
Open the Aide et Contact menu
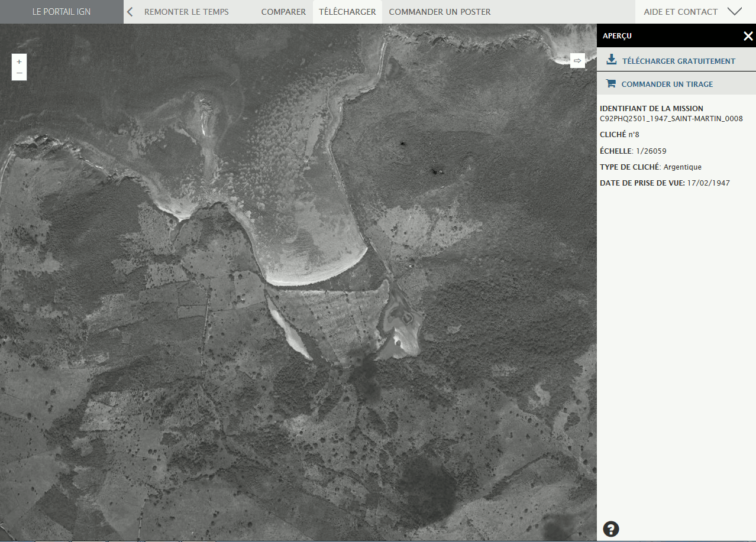(x=680, y=12)
